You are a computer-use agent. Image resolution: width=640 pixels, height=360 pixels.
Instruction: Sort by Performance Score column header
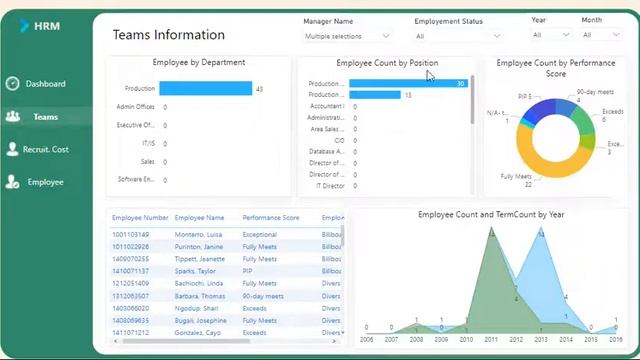(x=271, y=218)
